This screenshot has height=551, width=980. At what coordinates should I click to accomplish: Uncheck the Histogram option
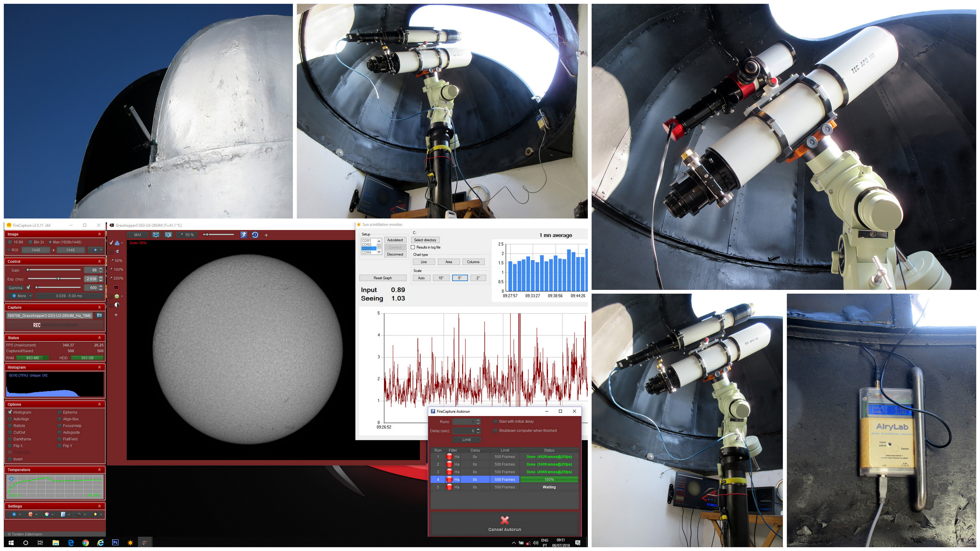10,412
